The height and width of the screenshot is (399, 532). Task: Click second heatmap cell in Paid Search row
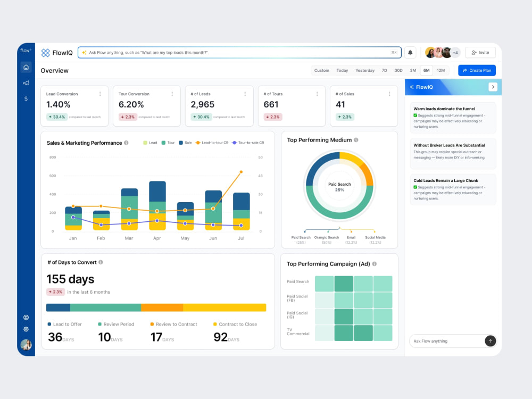(x=344, y=284)
